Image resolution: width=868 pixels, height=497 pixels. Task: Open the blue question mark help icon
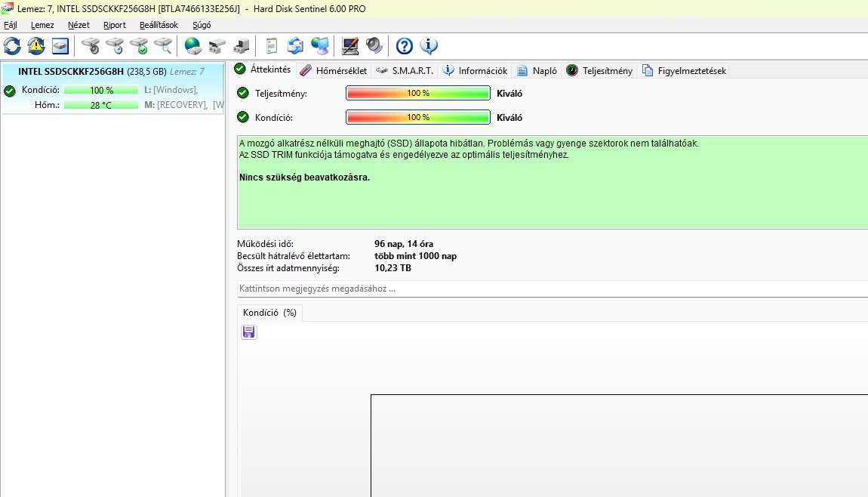(x=404, y=46)
